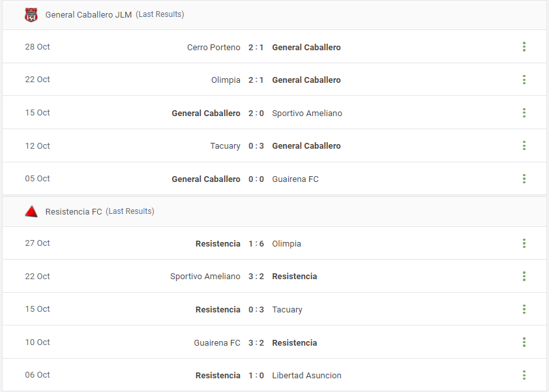Click the Sportivo Ameliano name in 22 Oct row

tap(205, 277)
